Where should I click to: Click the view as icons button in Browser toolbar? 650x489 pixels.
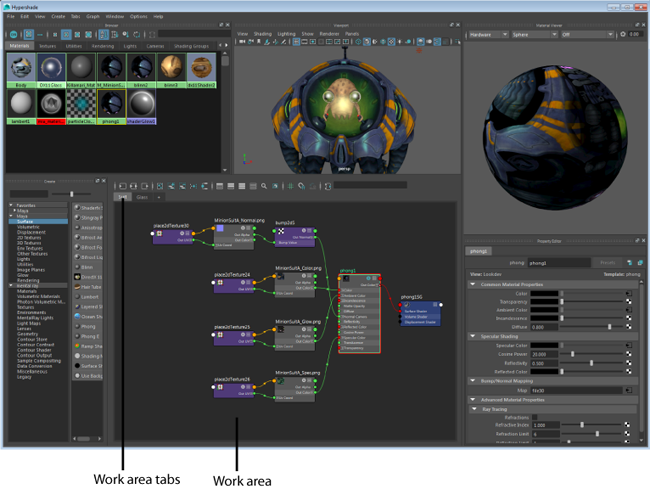point(29,34)
